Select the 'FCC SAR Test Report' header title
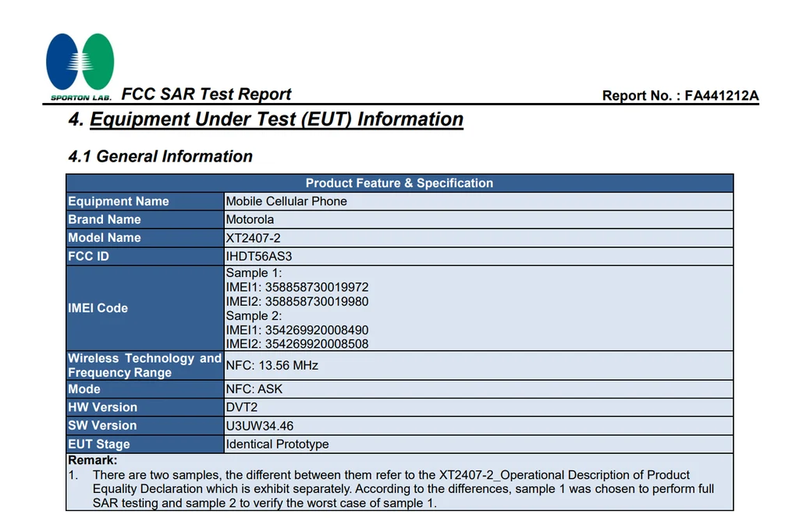Viewport: 799px width, 532px height. [206, 94]
